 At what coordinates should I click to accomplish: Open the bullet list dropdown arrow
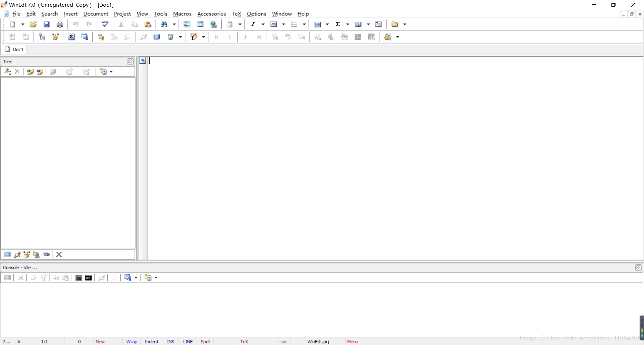[304, 24]
